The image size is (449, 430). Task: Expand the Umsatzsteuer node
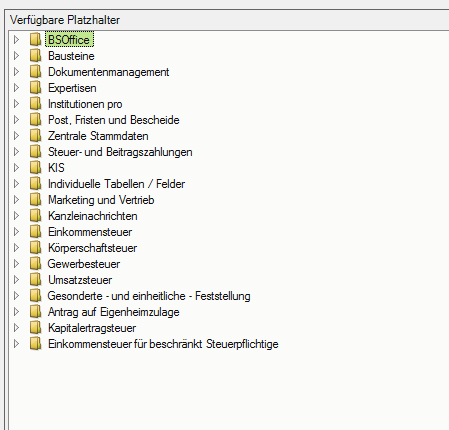click(16, 280)
